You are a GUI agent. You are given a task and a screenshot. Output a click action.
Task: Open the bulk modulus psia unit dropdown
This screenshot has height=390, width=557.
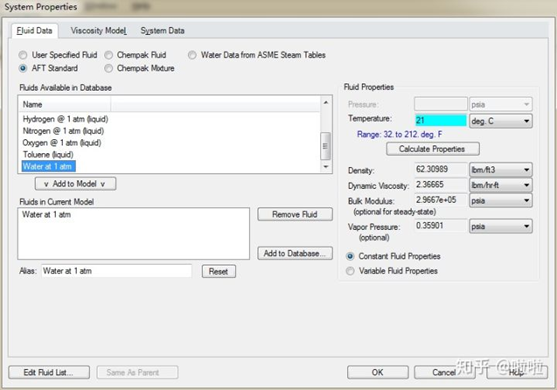501,200
